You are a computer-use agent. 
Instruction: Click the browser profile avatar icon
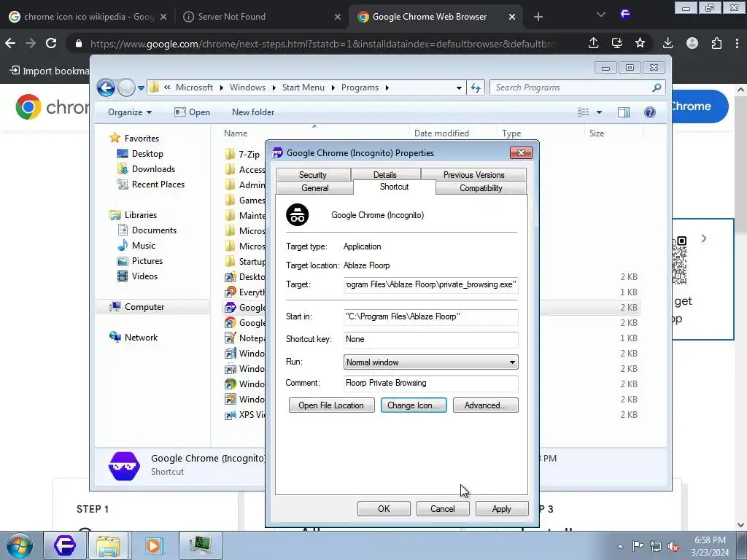pyautogui.click(x=692, y=43)
